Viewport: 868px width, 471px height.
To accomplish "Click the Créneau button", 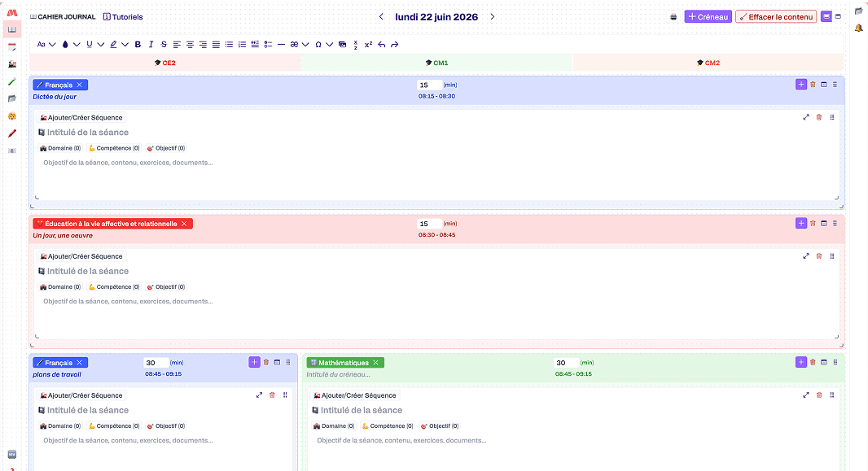I will [708, 16].
